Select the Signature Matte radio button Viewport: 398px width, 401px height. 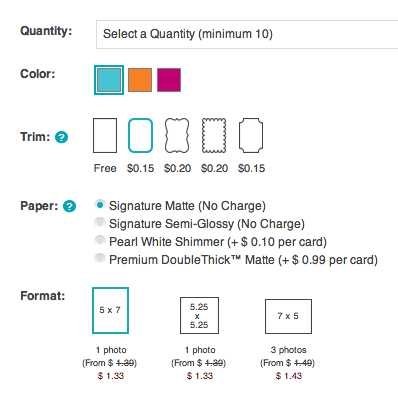point(100,205)
